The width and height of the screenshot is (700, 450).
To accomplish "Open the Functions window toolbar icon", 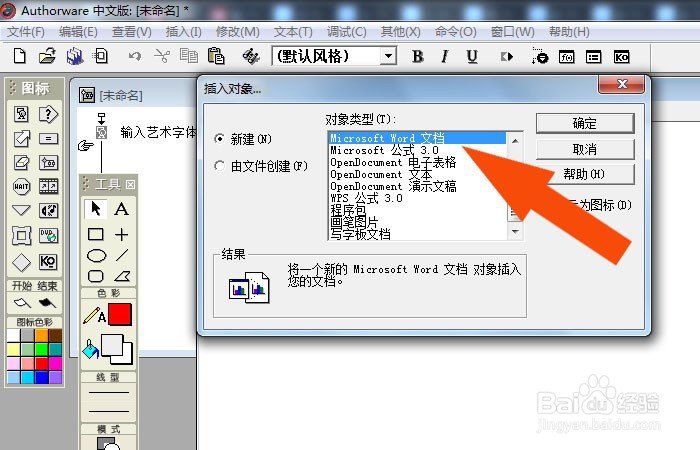I will (x=567, y=57).
